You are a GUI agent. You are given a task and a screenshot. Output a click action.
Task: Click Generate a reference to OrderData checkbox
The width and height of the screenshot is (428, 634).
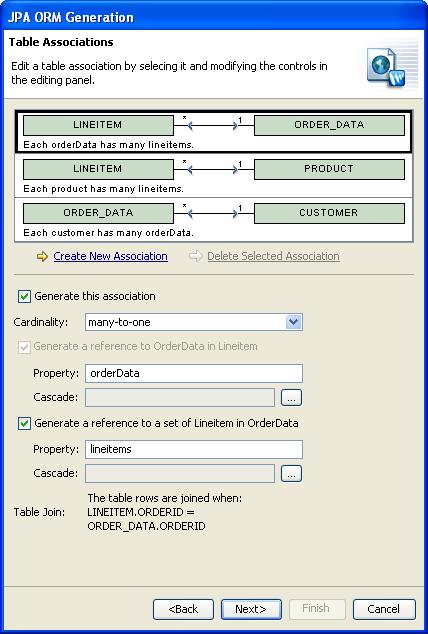tap(24, 347)
